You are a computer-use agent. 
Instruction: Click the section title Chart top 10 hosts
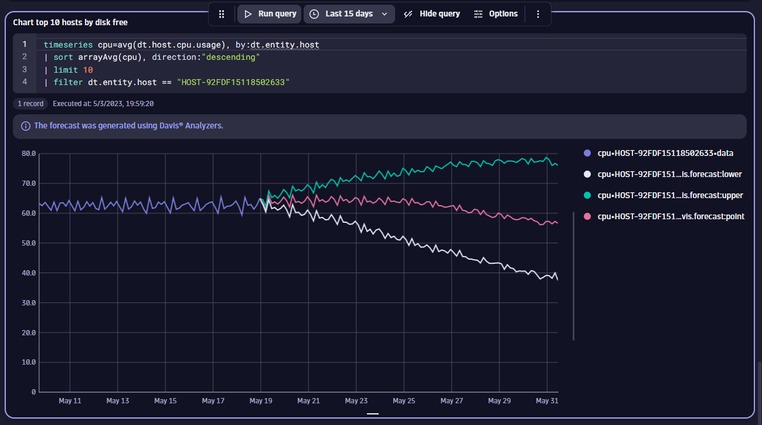(70, 22)
